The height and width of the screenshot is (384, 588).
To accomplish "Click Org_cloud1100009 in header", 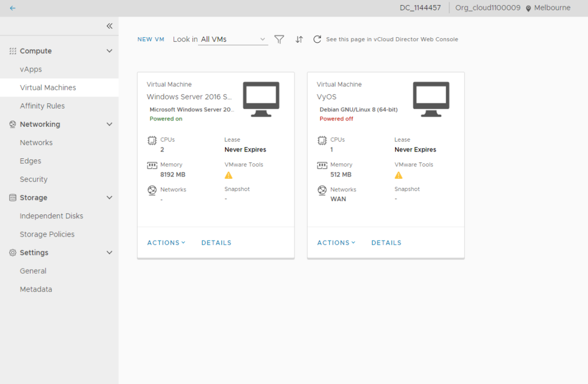I will tap(488, 8).
